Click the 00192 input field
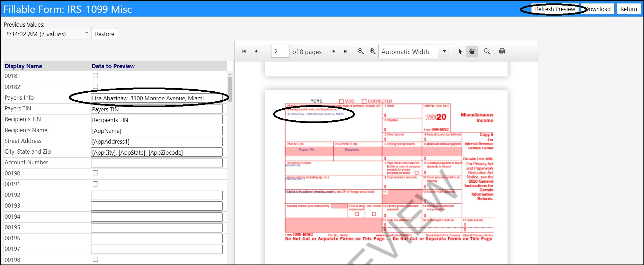The height and width of the screenshot is (265, 644). click(x=157, y=195)
